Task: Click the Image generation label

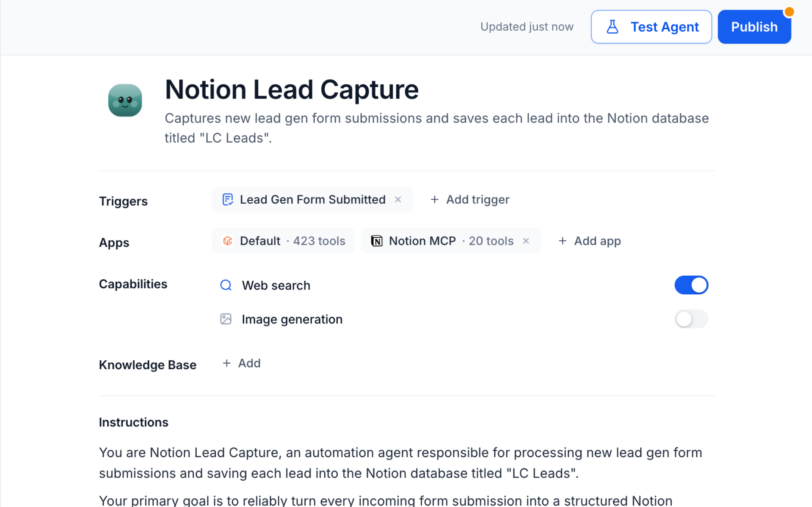Action: 292,319
